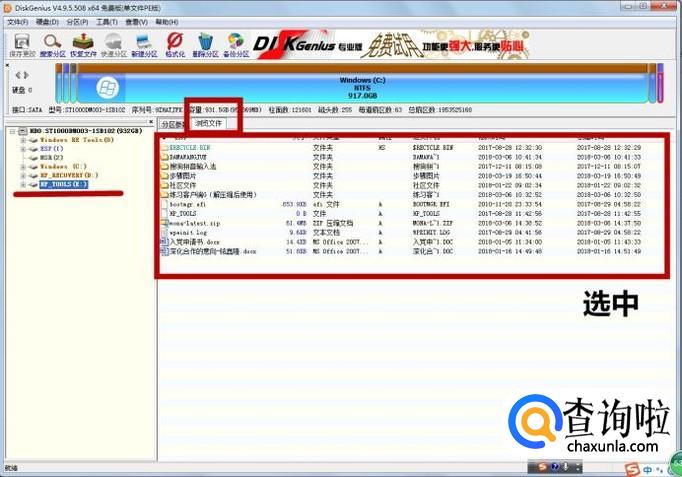
Task: Open the 查看(V) menu
Action: coord(137,22)
